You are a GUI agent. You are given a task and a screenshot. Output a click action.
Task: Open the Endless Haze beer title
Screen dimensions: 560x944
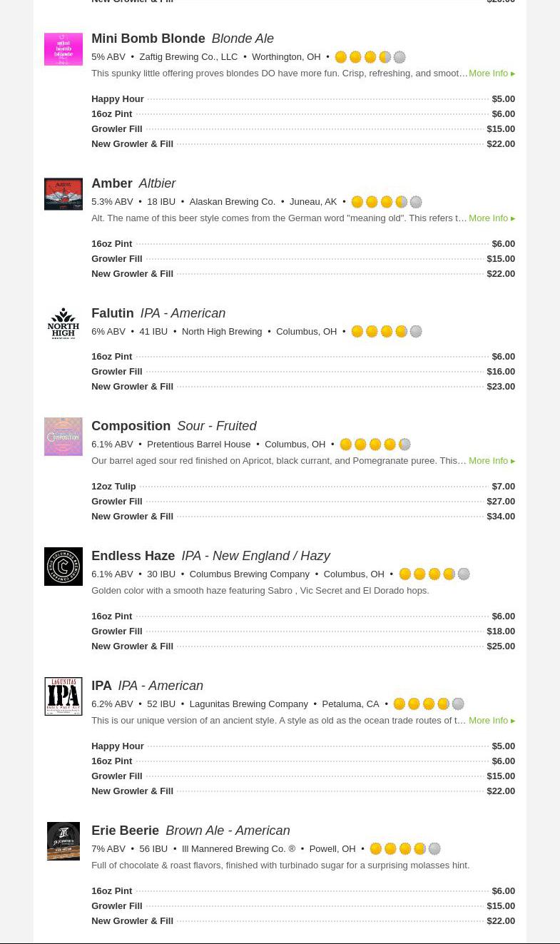pos(133,556)
